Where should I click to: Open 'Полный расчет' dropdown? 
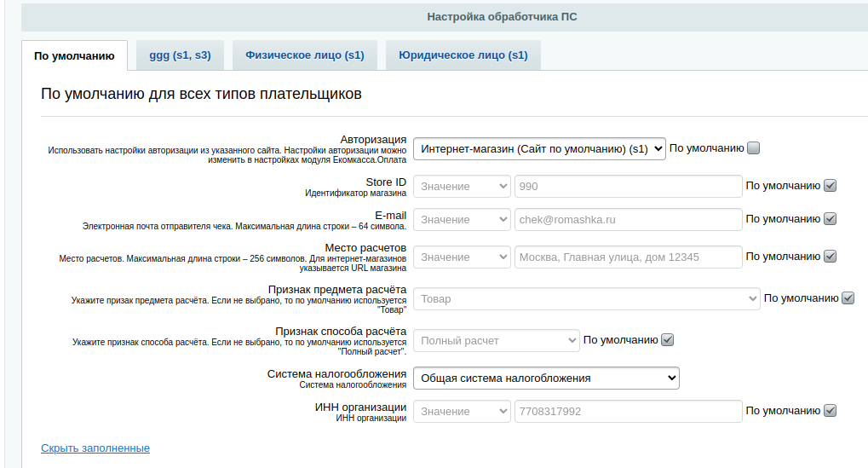(x=496, y=341)
